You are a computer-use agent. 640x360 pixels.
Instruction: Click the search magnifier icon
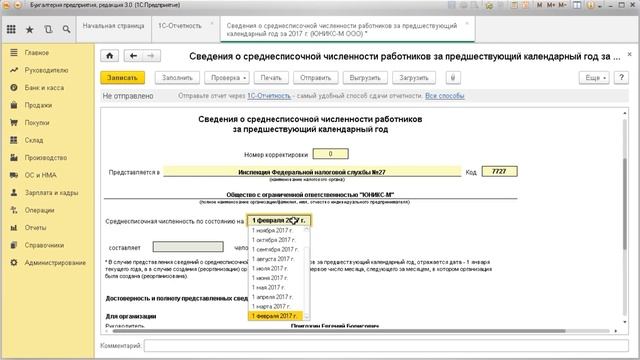[x=66, y=29]
